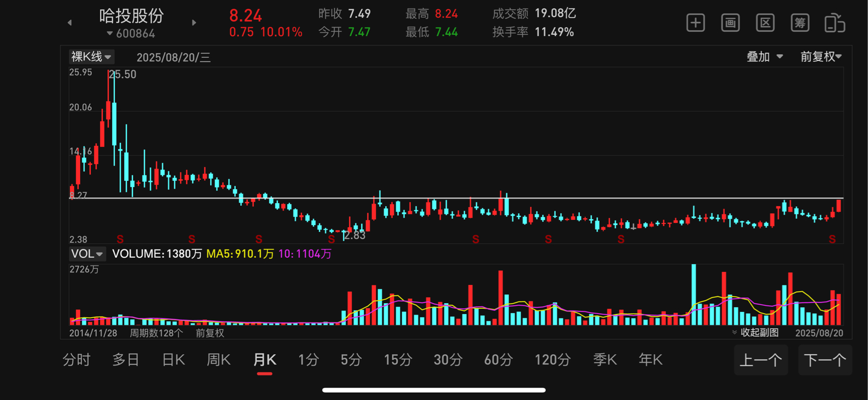Select the 月K tab

coord(265,360)
